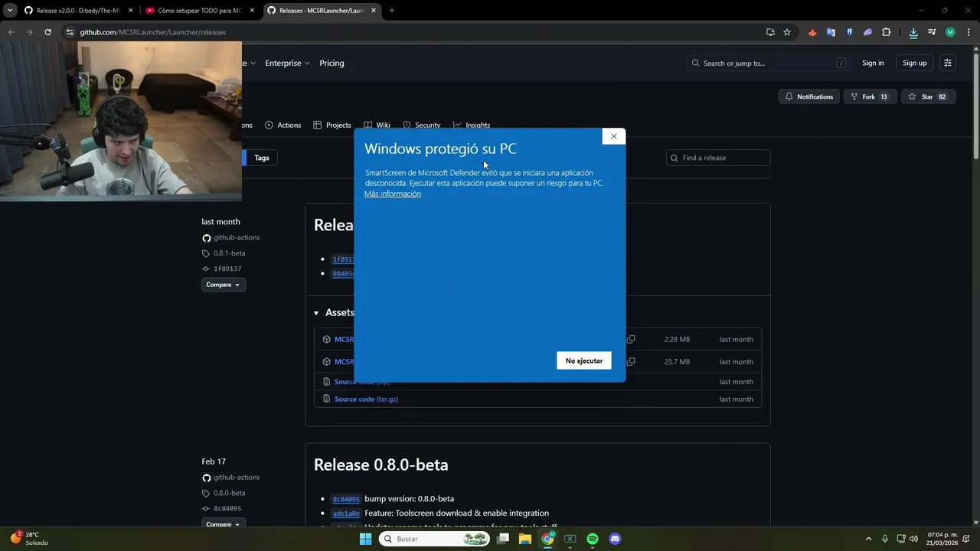Open commit 8c84095 in release notes
The height and width of the screenshot is (551, 980).
pos(346,499)
